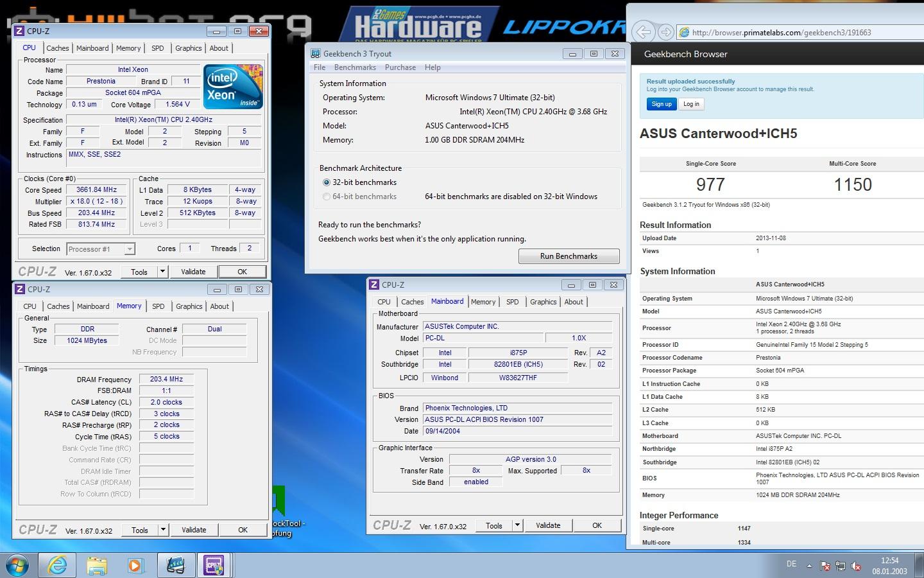Switch to Caches tab in top CPU-Z window
Viewport: 924px width, 578px height.
[57, 48]
